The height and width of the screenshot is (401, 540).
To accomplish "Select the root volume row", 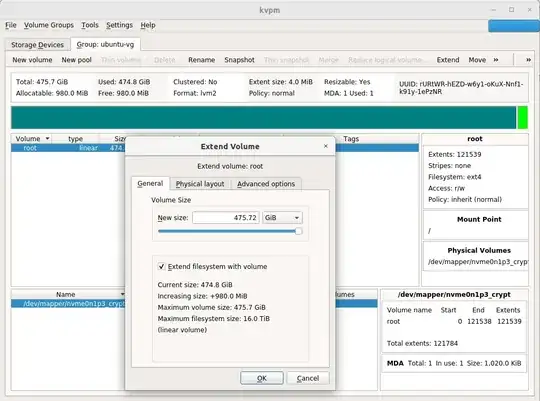I will 68,148.
